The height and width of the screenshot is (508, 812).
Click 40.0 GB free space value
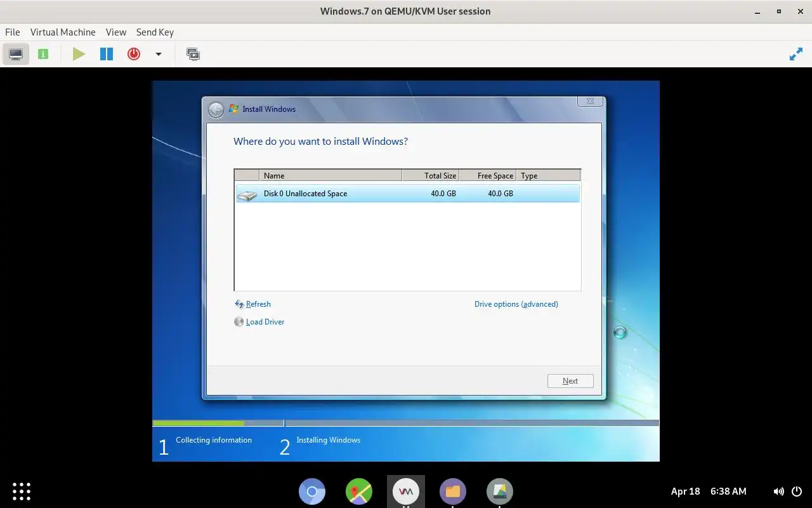tap(501, 193)
